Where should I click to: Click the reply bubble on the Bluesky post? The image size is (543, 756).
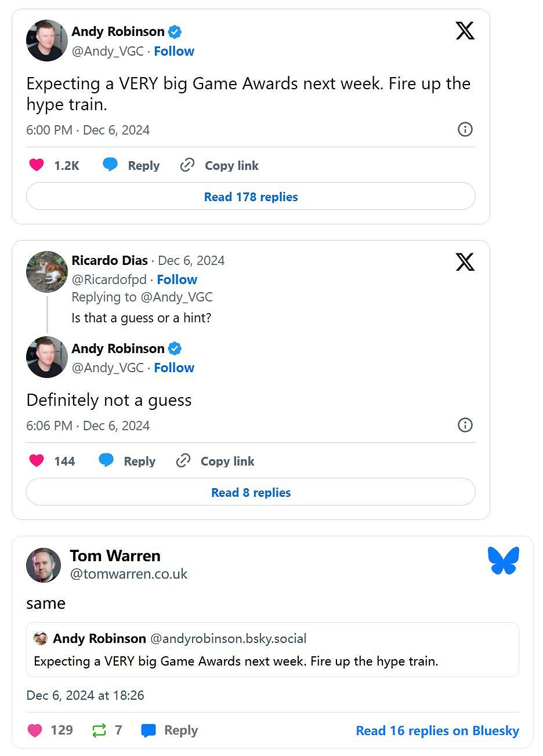(149, 730)
